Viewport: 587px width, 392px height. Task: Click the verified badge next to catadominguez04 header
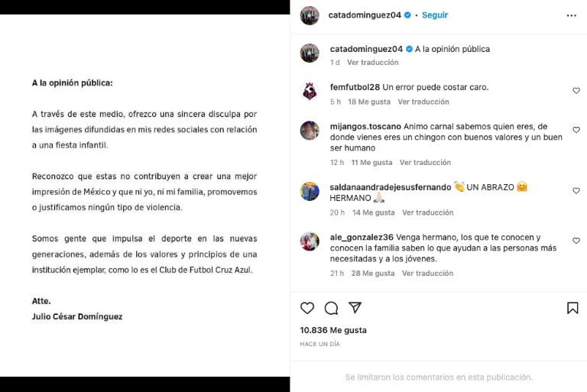point(407,15)
